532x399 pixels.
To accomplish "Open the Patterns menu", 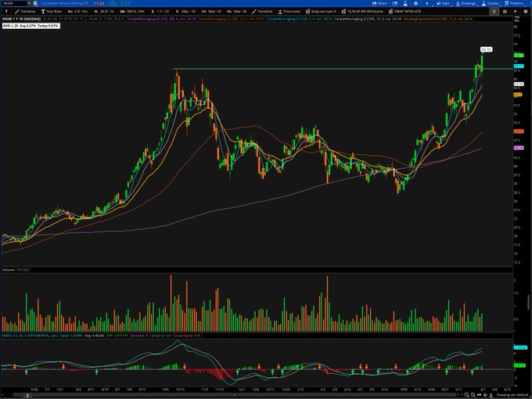I will click(514, 3).
